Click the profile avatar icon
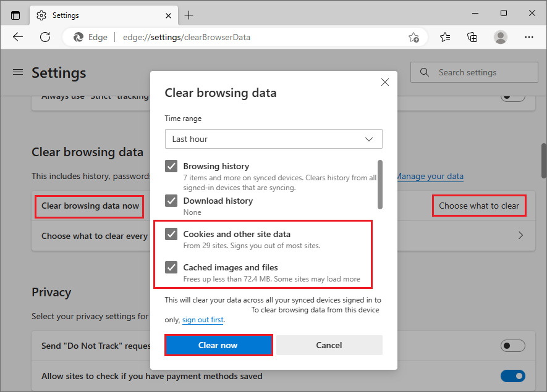Image resolution: width=547 pixels, height=392 pixels. tap(500, 37)
